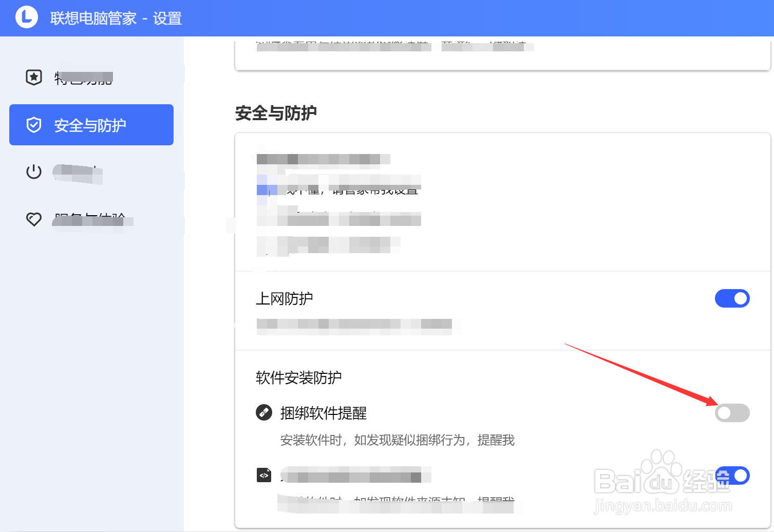The image size is (774, 532).
Task: Click the power icon in sidebar
Action: point(34,172)
